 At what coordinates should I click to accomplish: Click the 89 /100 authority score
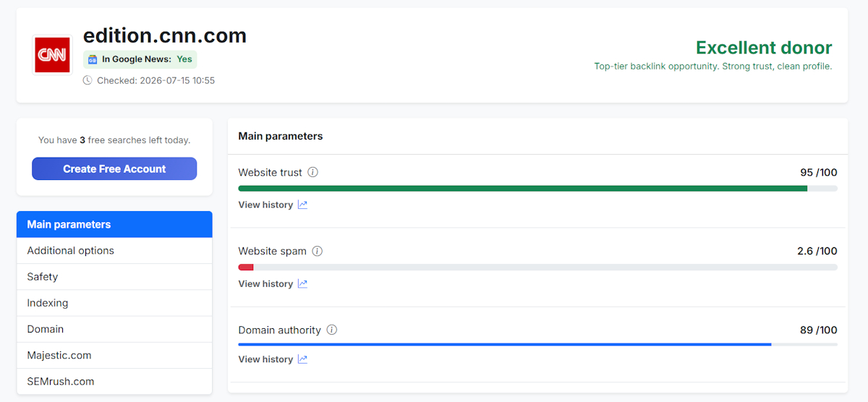(819, 330)
